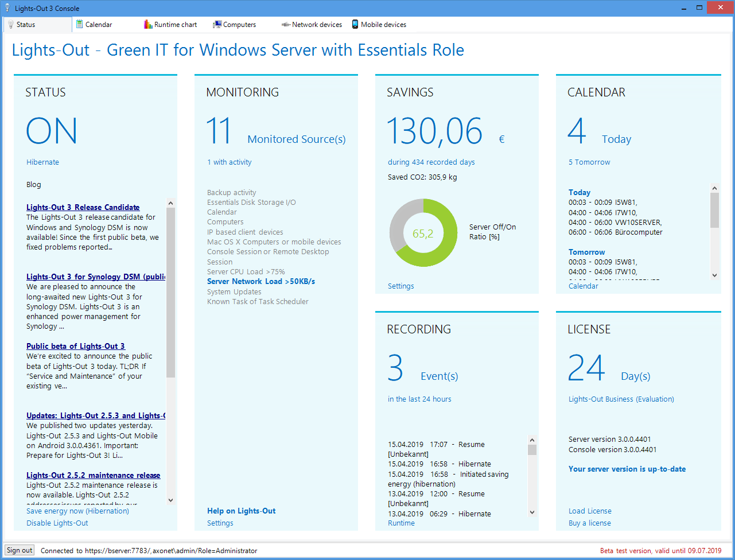Click the blog list scroll-up arrow
The image size is (735, 560).
click(x=170, y=203)
